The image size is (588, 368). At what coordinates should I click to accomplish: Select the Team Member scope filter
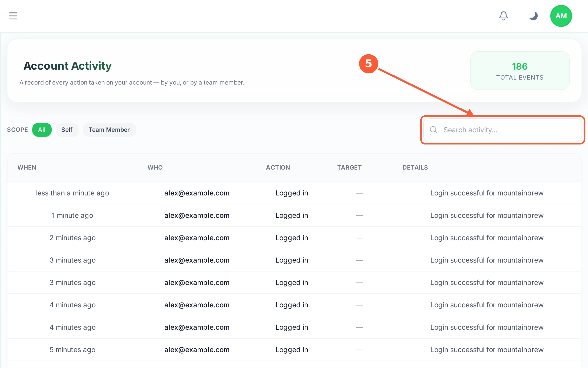109,130
